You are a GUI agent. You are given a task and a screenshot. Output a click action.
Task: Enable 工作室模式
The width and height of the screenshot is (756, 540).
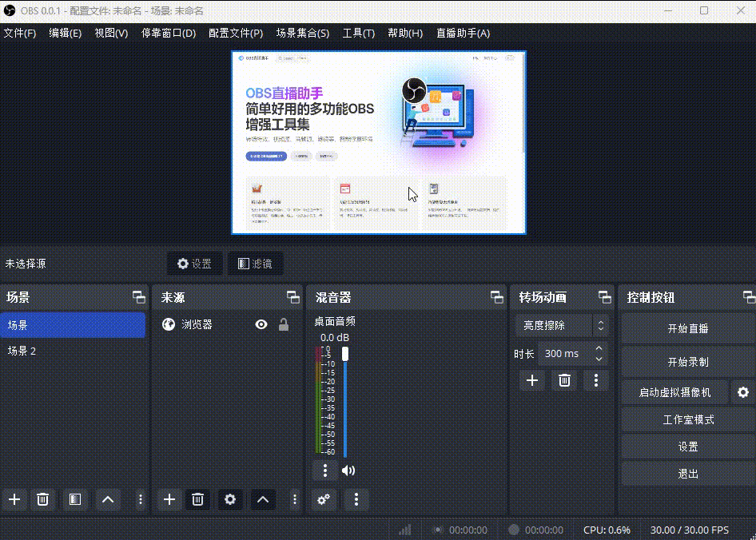click(x=688, y=419)
